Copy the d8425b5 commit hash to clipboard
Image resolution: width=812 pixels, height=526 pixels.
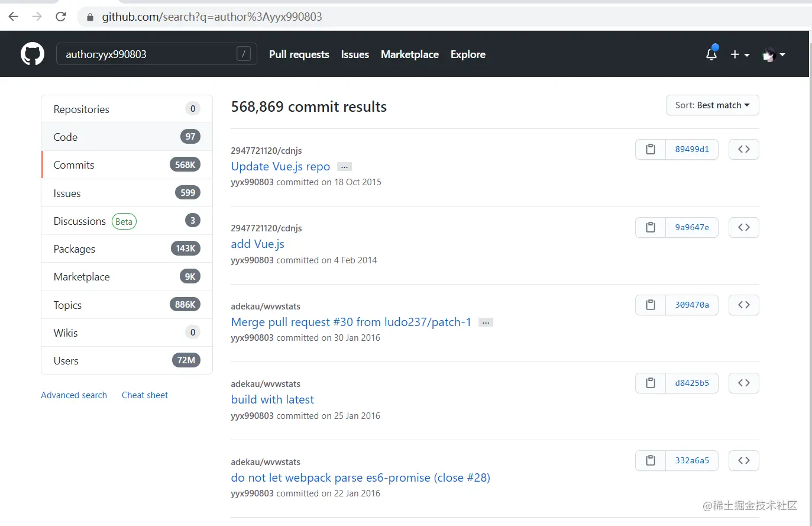click(x=651, y=383)
